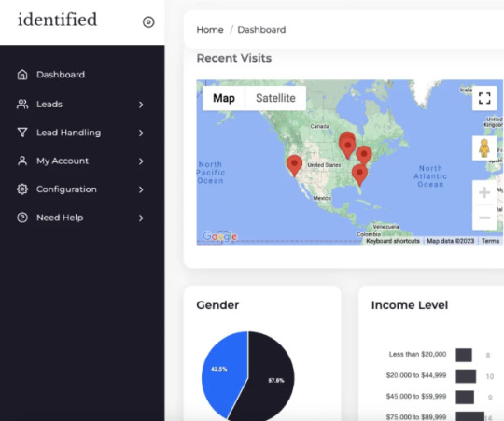Click the topmost map pin near Canada
This screenshot has width=504, height=421.
pos(347,136)
